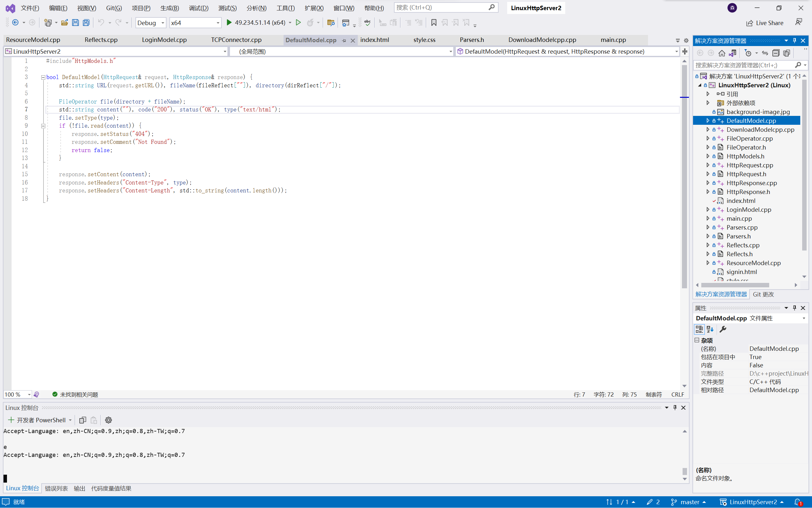Click the open in file browser icon

331,23
